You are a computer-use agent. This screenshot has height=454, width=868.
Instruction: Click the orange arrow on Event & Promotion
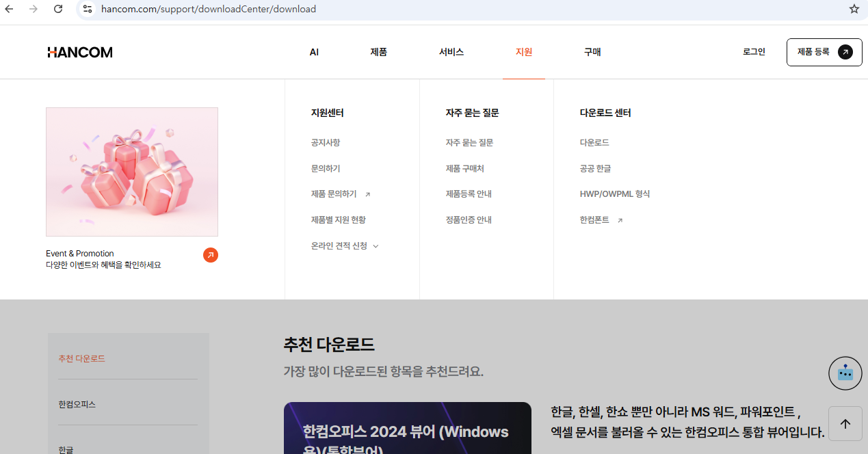(x=210, y=254)
